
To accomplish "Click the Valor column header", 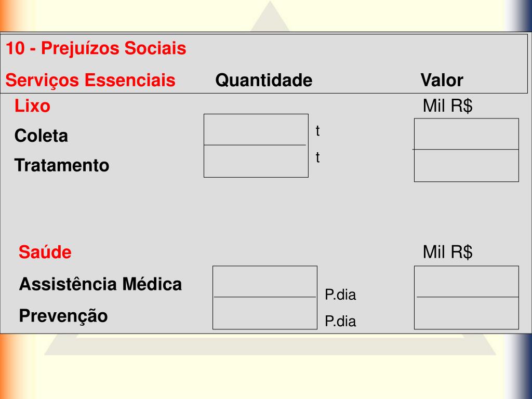I will pyautogui.click(x=442, y=81).
